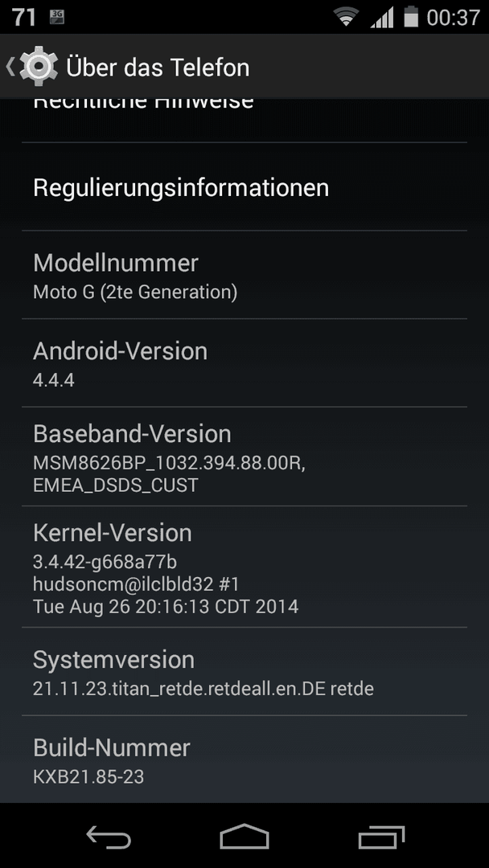Tap the Über das Telefon title
The height and width of the screenshot is (868, 489).
[158, 68]
